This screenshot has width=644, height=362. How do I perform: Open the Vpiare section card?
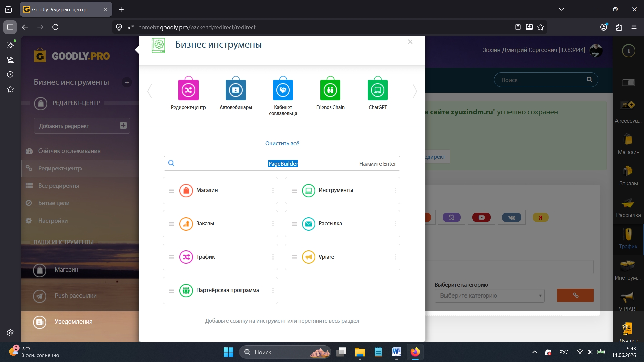pos(343,257)
